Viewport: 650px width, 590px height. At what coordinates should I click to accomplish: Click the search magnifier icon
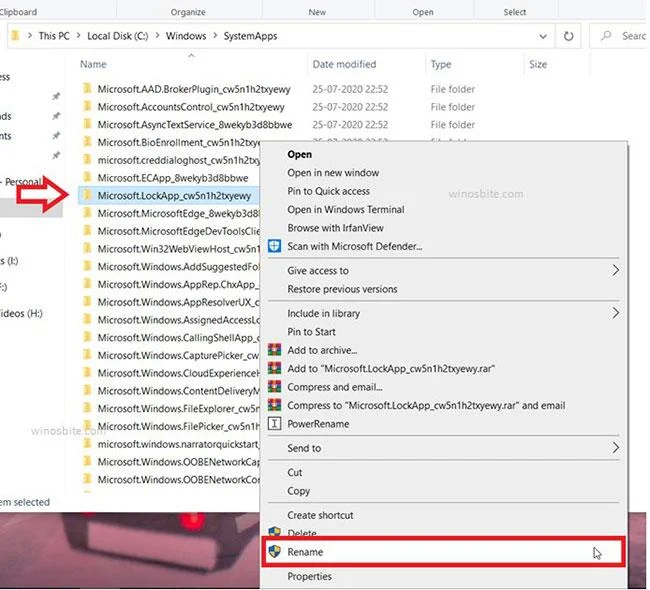(x=606, y=36)
